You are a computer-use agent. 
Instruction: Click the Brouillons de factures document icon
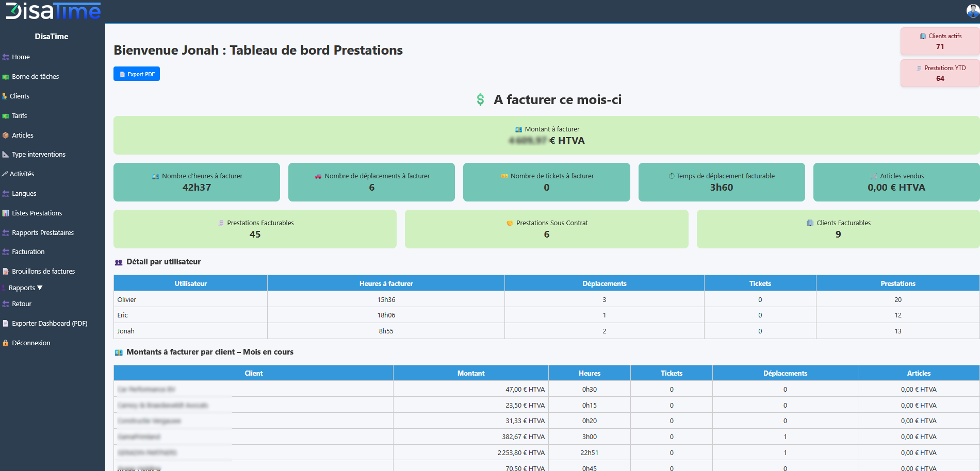6,272
